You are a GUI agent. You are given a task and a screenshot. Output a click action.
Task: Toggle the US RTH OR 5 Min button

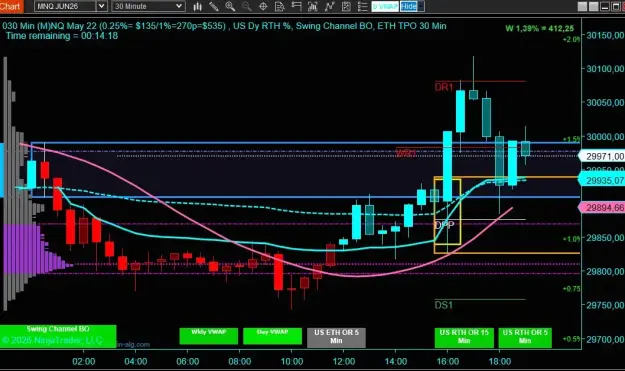[x=525, y=337]
